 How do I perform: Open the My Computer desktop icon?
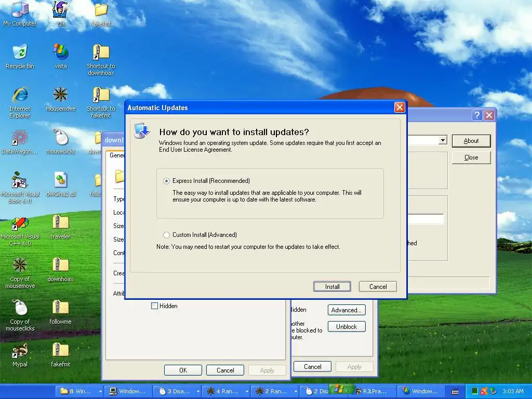coord(20,14)
